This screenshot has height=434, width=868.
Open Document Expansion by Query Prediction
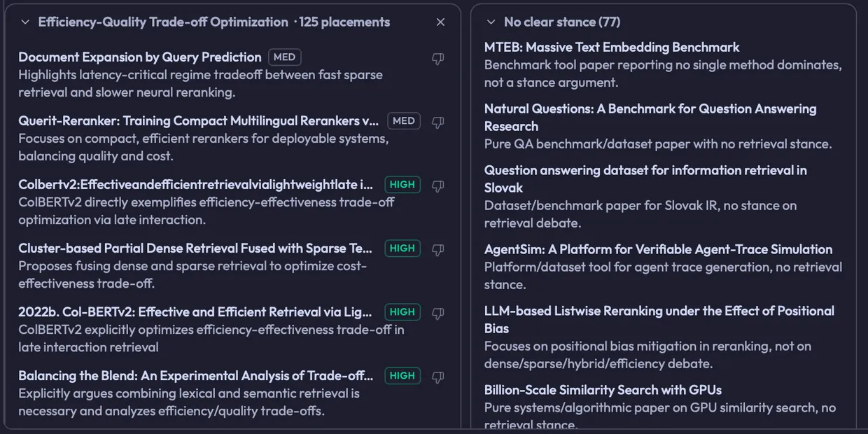point(140,57)
